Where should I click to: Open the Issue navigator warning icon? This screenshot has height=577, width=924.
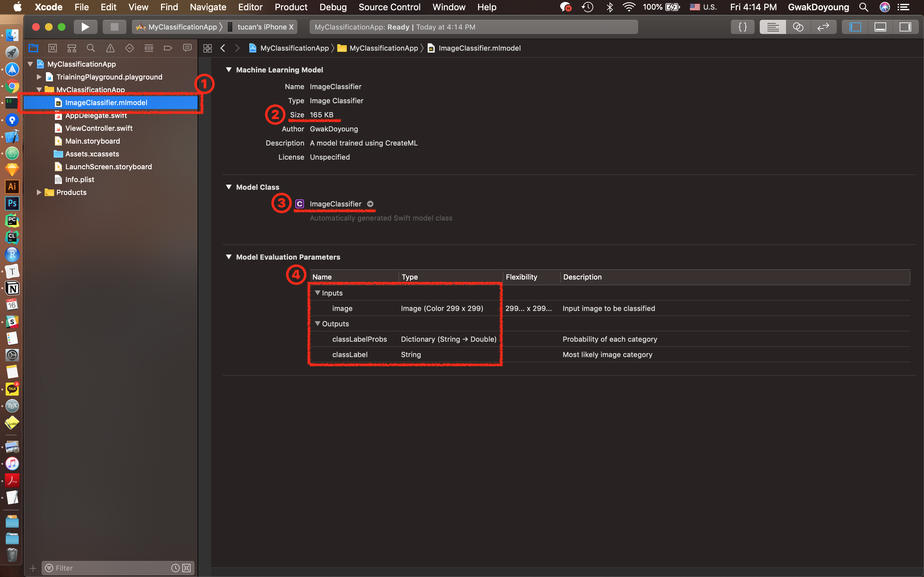pos(110,48)
